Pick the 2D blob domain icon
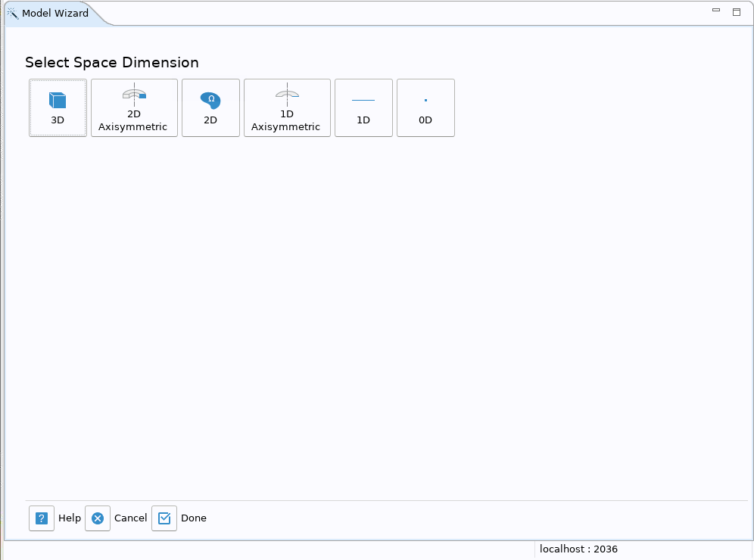This screenshot has width=754, height=560. pos(210,99)
